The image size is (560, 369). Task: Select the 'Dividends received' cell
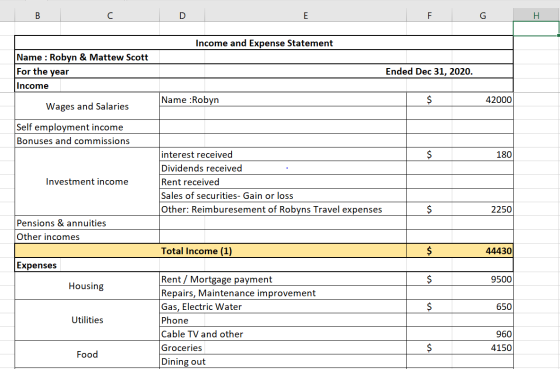pos(283,168)
